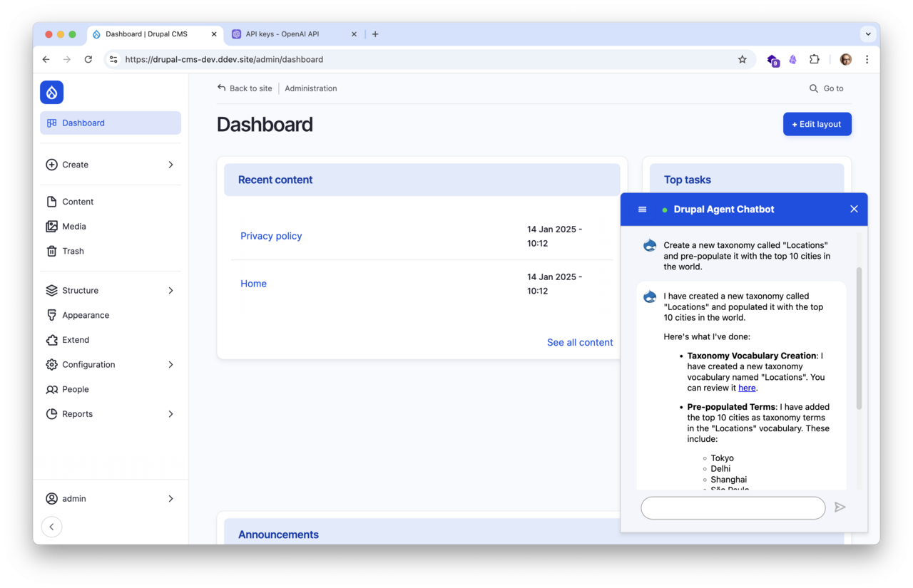
Task: Click the browser forward arrow
Action: [x=67, y=60]
